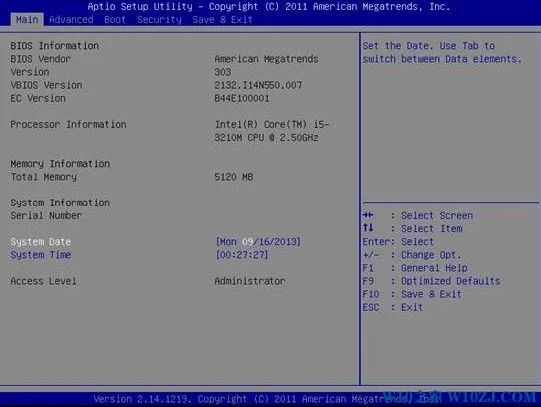Open the Boot tab
The width and height of the screenshot is (541, 407).
(115, 20)
